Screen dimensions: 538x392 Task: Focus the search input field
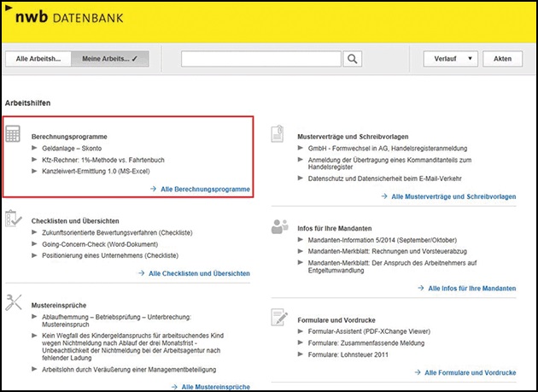262,59
